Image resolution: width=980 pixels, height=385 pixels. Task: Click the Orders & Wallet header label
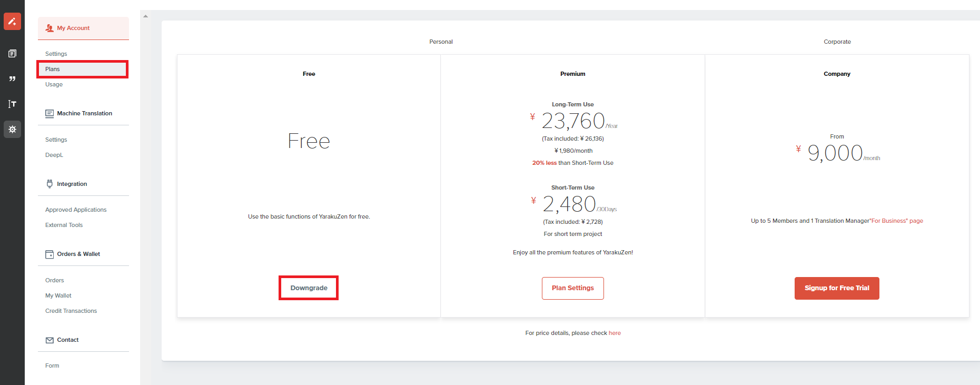(x=78, y=254)
